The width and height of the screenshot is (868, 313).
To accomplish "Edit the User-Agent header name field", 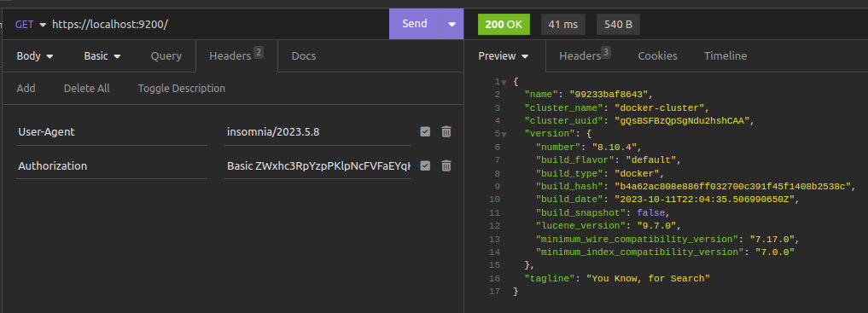I will coord(112,132).
